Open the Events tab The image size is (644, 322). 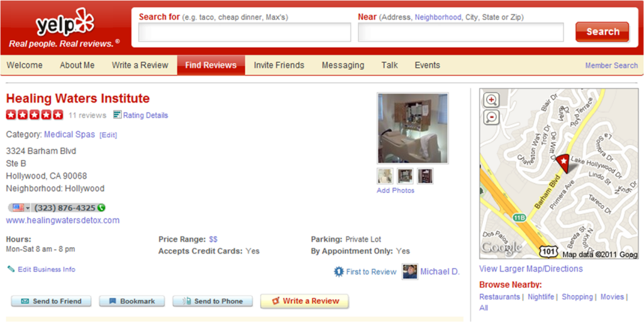tap(427, 65)
